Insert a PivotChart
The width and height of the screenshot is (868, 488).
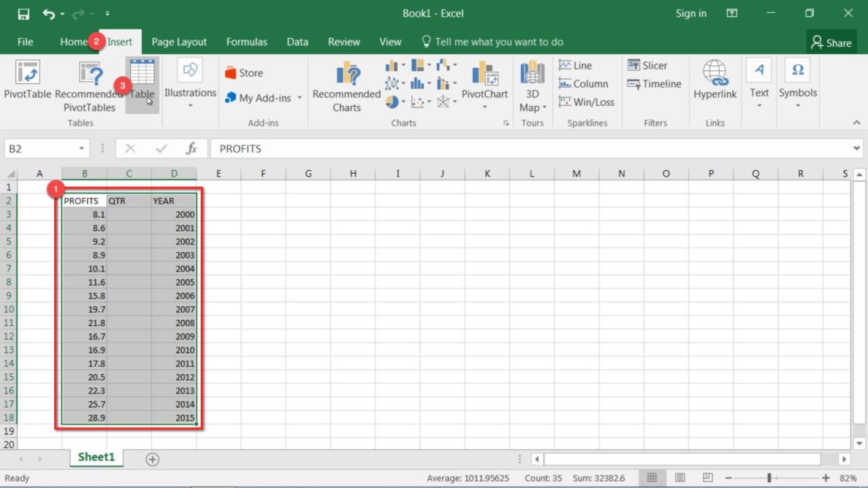click(484, 81)
